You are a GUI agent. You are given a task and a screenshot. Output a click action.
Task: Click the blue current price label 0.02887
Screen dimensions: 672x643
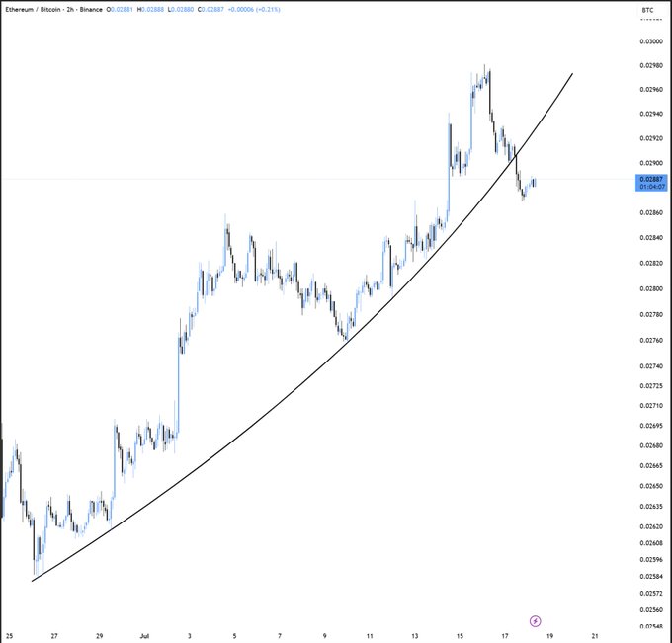[x=651, y=183]
